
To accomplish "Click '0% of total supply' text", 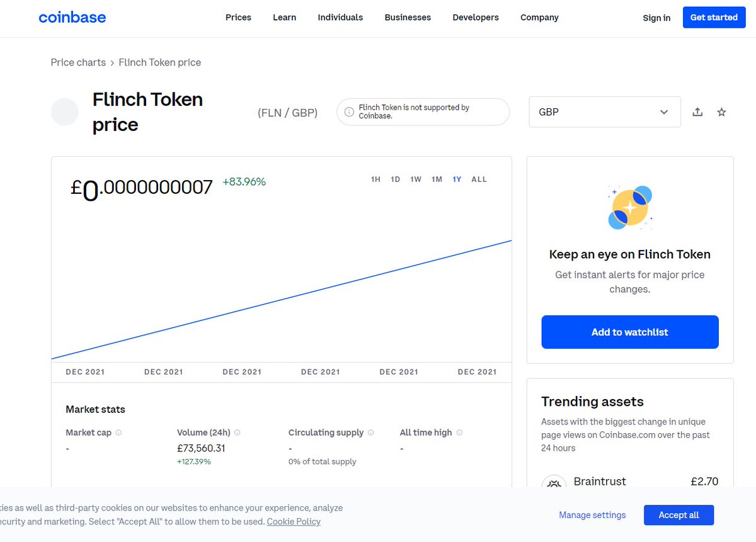I will 322,461.
